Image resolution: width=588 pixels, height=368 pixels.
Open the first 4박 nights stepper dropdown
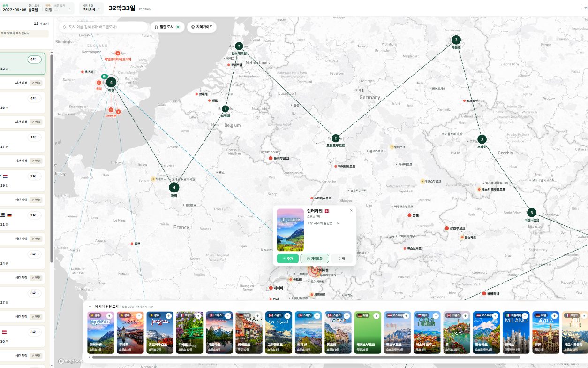[35, 60]
